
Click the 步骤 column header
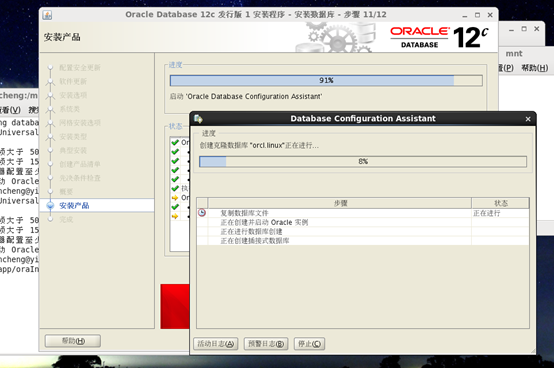click(x=340, y=203)
